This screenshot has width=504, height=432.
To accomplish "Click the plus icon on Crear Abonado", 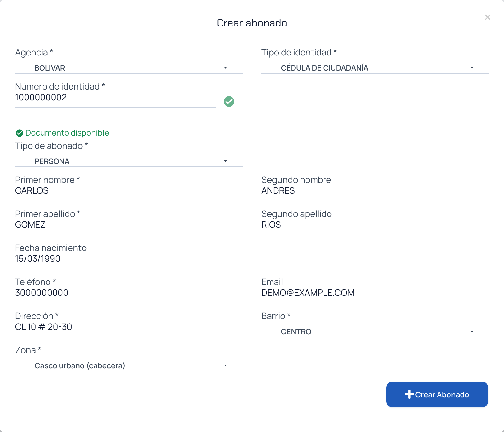I will pos(409,394).
